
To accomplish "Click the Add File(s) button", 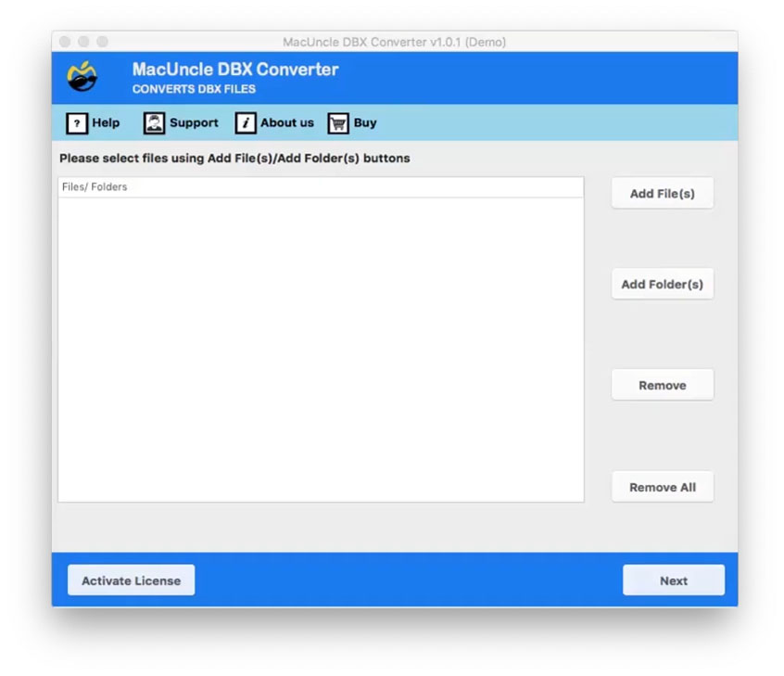I will point(662,193).
